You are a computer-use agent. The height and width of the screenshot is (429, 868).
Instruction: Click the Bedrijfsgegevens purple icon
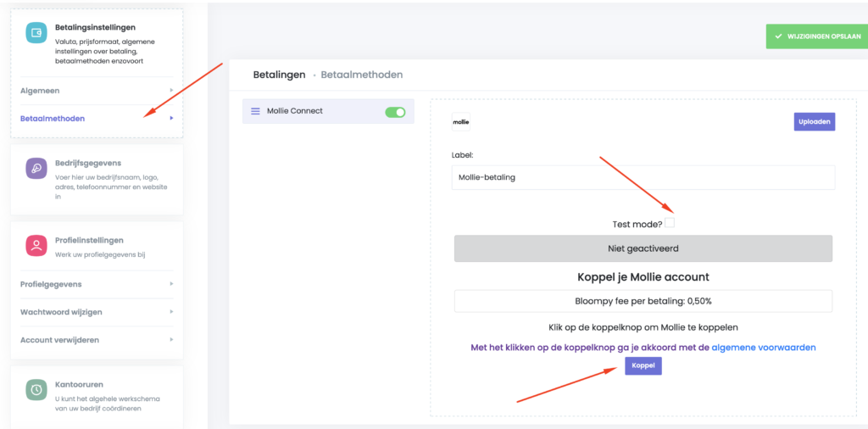click(x=36, y=168)
